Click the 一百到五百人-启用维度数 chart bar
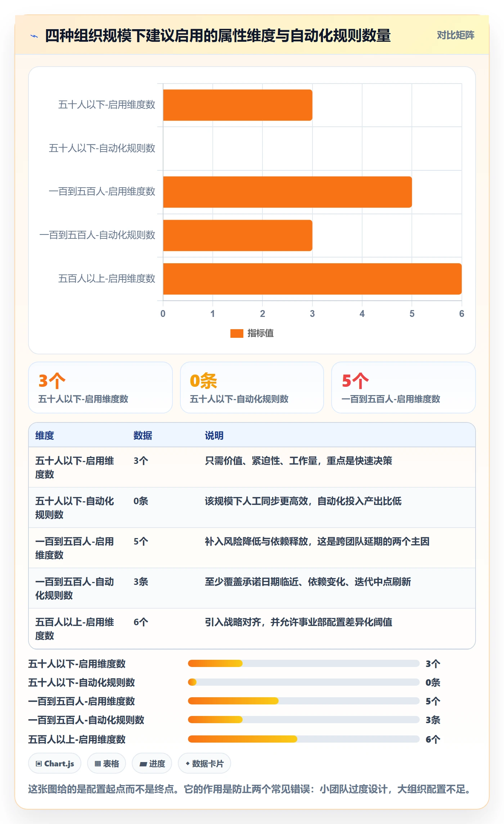Screen dimensions: 504x824 coord(287,192)
